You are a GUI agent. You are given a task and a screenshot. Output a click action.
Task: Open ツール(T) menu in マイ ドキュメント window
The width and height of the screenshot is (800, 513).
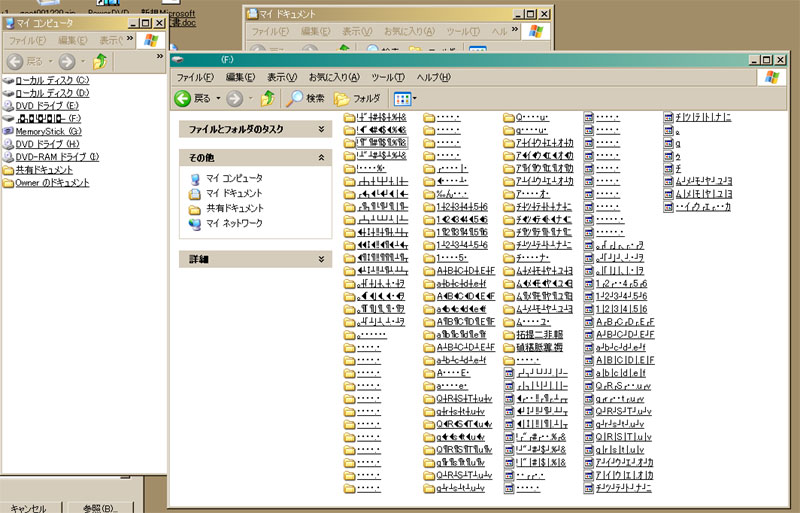coord(463,31)
